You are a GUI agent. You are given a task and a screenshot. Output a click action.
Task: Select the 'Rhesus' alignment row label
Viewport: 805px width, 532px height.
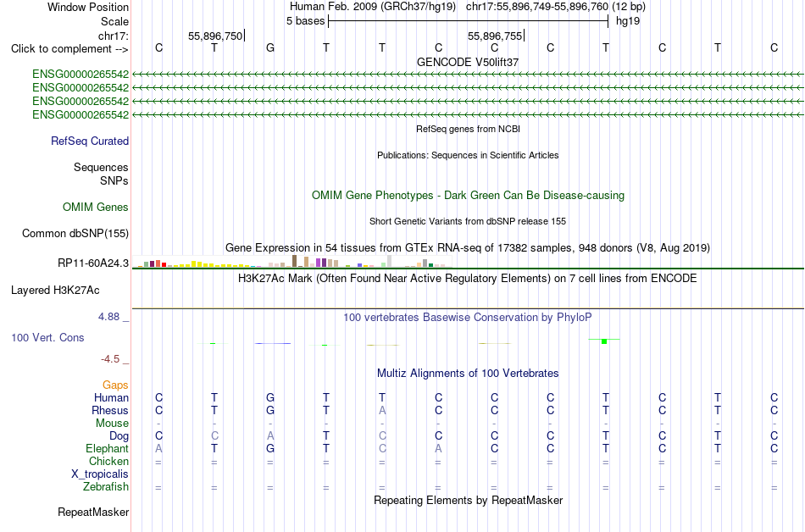pyautogui.click(x=110, y=410)
